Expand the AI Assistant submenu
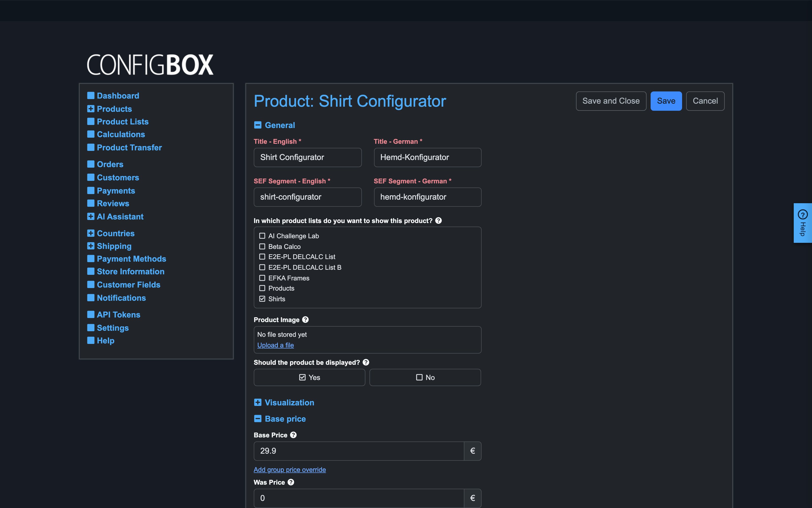Viewport: 812px width, 508px height. pyautogui.click(x=91, y=216)
